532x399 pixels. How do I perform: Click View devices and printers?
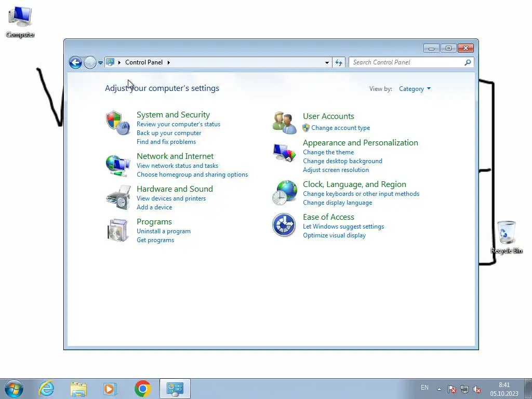pyautogui.click(x=171, y=198)
